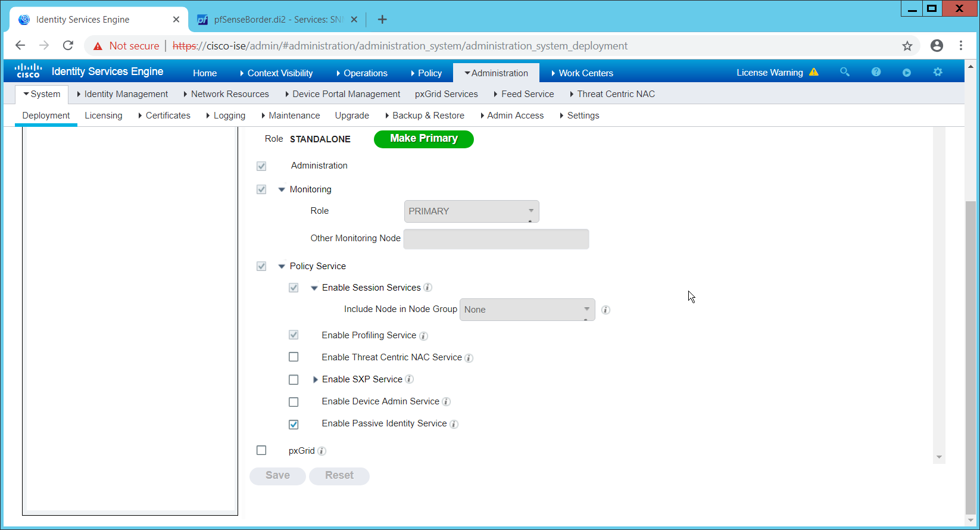Open Network Resources submenu
This screenshot has height=530, width=980.
226,94
